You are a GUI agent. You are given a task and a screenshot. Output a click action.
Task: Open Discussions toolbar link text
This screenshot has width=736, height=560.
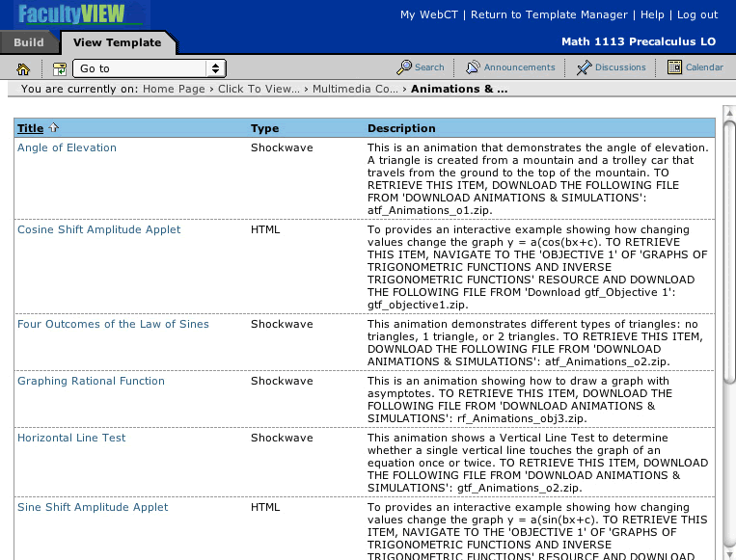click(620, 67)
